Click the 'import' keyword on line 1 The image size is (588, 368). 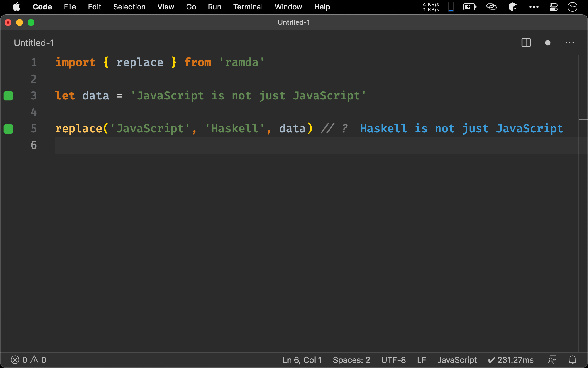click(75, 62)
